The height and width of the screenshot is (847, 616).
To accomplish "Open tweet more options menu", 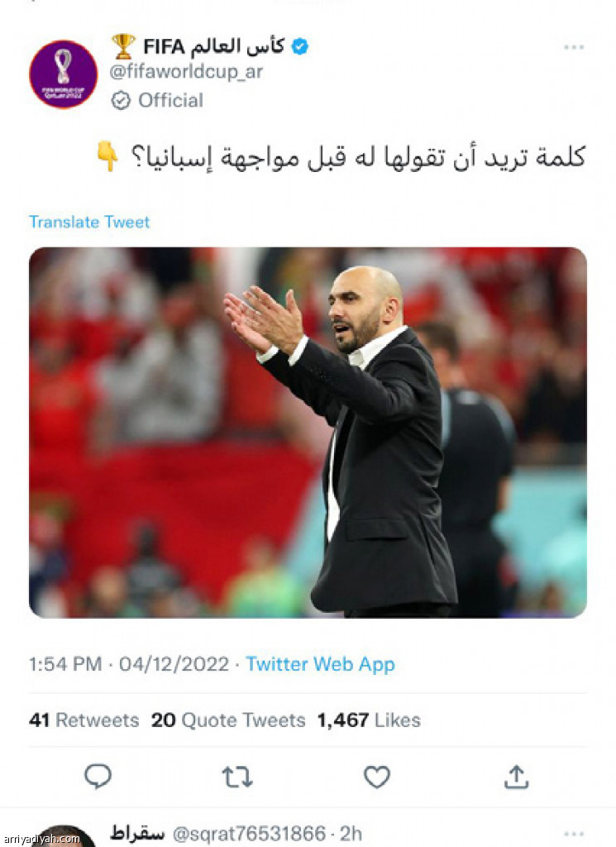I will pos(574,47).
